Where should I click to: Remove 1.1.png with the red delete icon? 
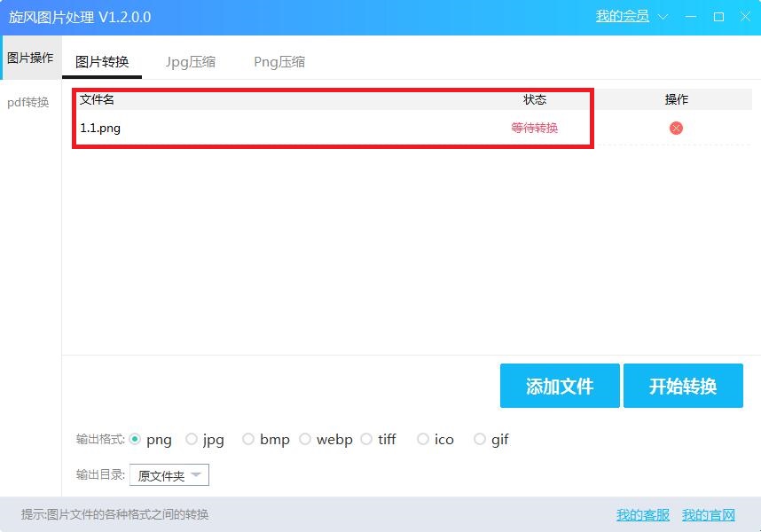click(x=676, y=128)
